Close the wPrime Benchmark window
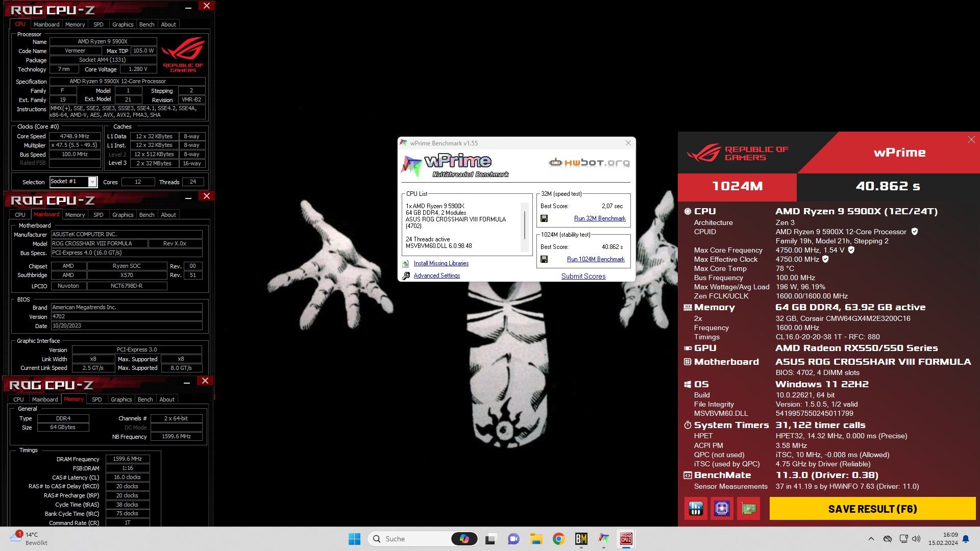This screenshot has height=551, width=980. point(628,143)
